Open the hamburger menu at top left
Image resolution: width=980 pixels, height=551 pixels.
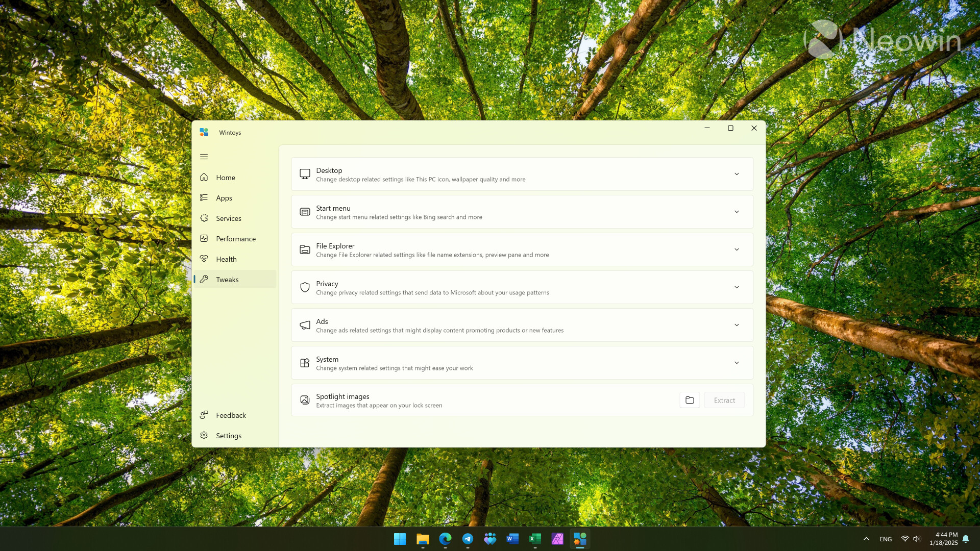tap(204, 157)
